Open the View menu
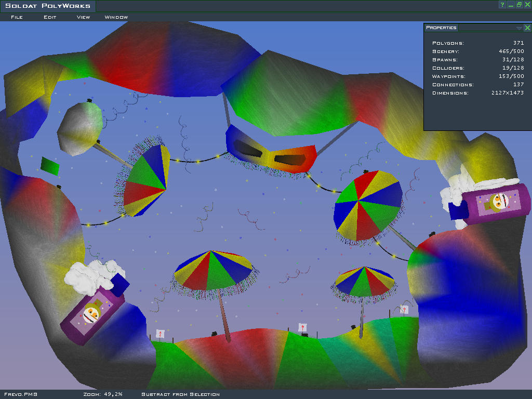The height and width of the screenshot is (399, 532). (83, 17)
